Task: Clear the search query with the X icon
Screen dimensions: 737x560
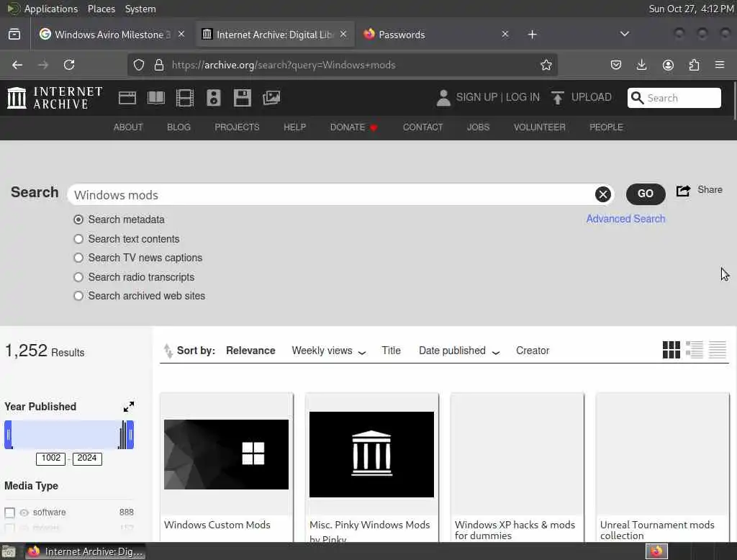Action: (603, 194)
